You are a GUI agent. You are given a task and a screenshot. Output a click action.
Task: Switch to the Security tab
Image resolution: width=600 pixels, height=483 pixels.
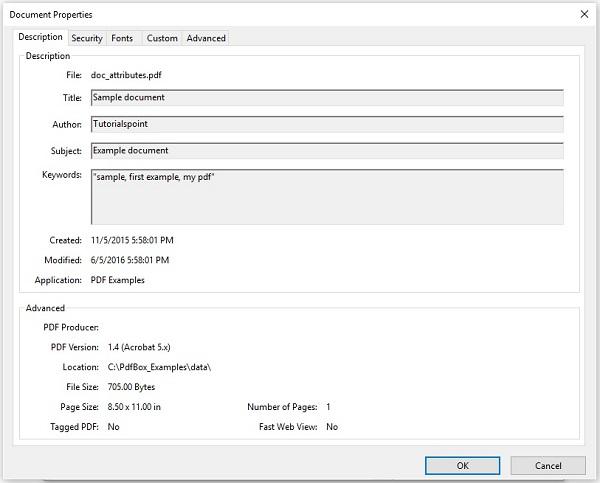[x=87, y=38]
